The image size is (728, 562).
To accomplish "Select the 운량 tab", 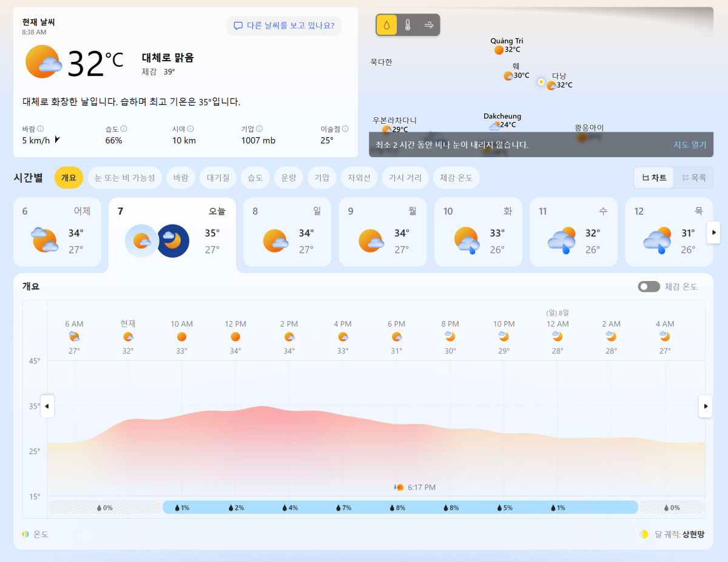I will (x=288, y=178).
